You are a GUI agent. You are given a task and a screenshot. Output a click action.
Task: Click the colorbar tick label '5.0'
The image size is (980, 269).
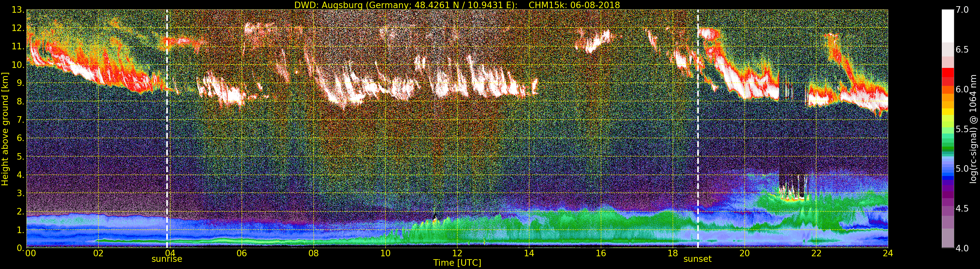pyautogui.click(x=962, y=168)
